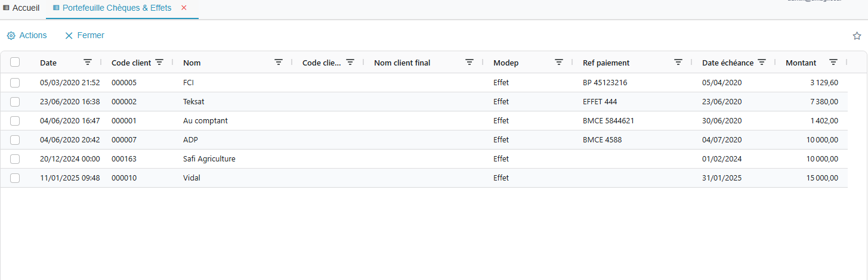Tick checkbox for Vidal row
This screenshot has height=280, width=868.
coord(15,178)
